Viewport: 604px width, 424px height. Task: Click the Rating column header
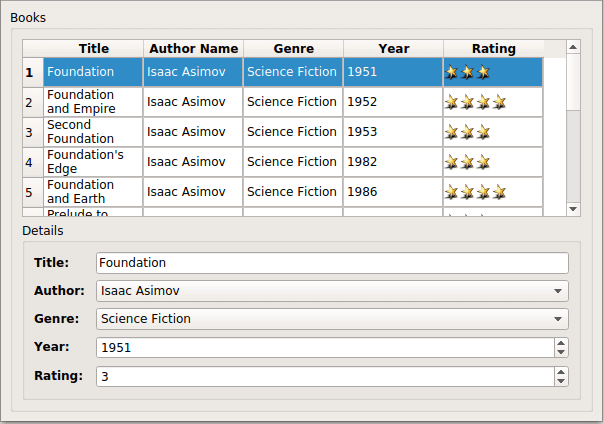(493, 48)
